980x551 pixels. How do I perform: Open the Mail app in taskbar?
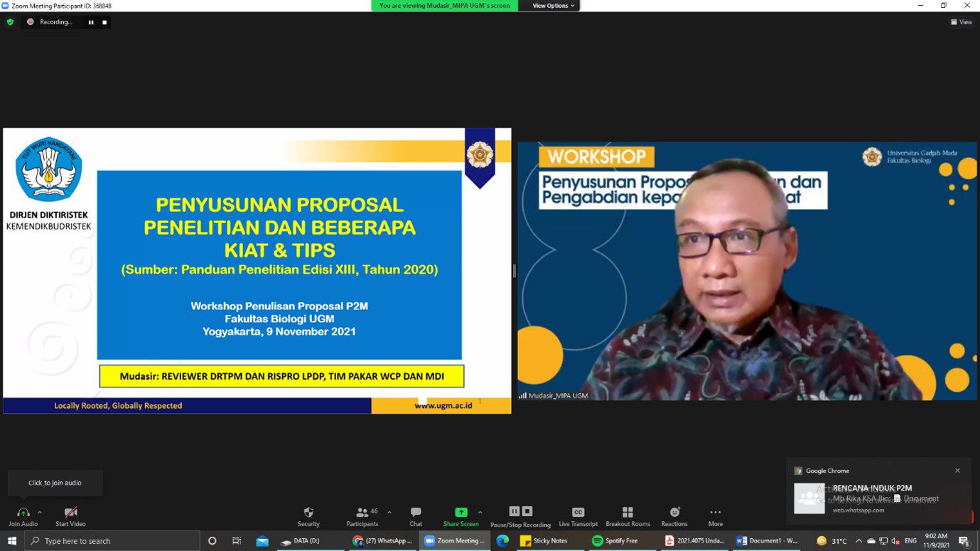(x=262, y=541)
